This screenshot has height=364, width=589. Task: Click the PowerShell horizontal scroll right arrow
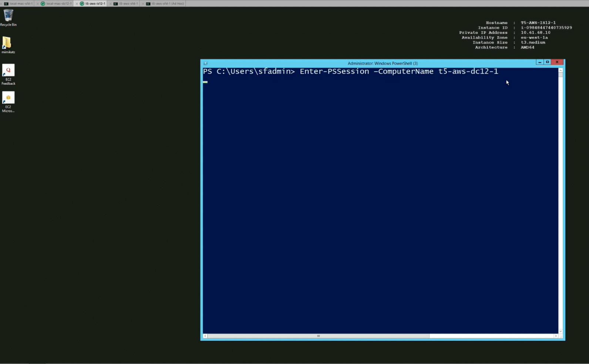click(556, 336)
